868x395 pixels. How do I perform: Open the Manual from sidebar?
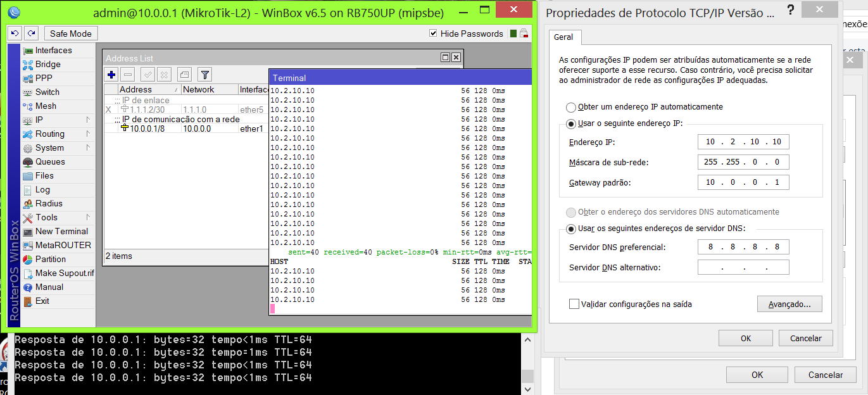tap(49, 287)
